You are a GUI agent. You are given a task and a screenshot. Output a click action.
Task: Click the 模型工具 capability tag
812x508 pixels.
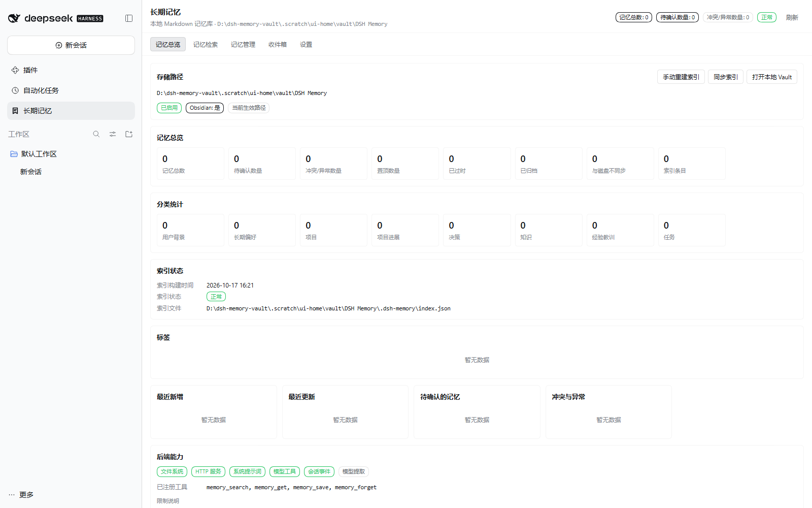pyautogui.click(x=285, y=471)
